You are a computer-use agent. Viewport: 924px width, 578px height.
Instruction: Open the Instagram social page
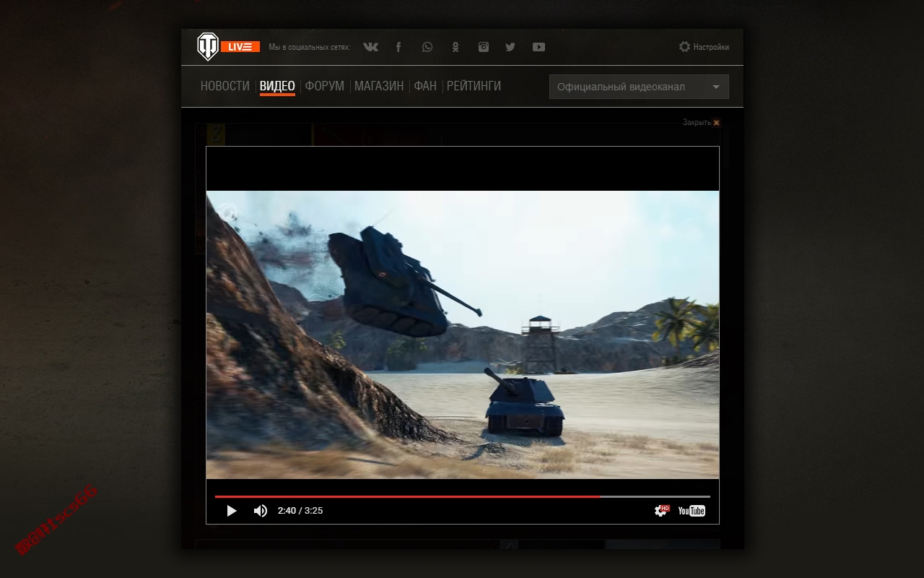484,47
